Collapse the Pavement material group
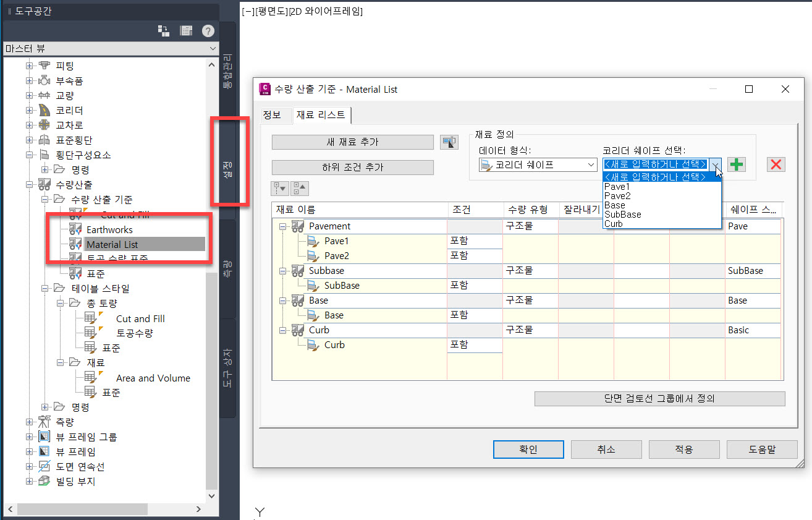The width and height of the screenshot is (812, 520). 283,226
